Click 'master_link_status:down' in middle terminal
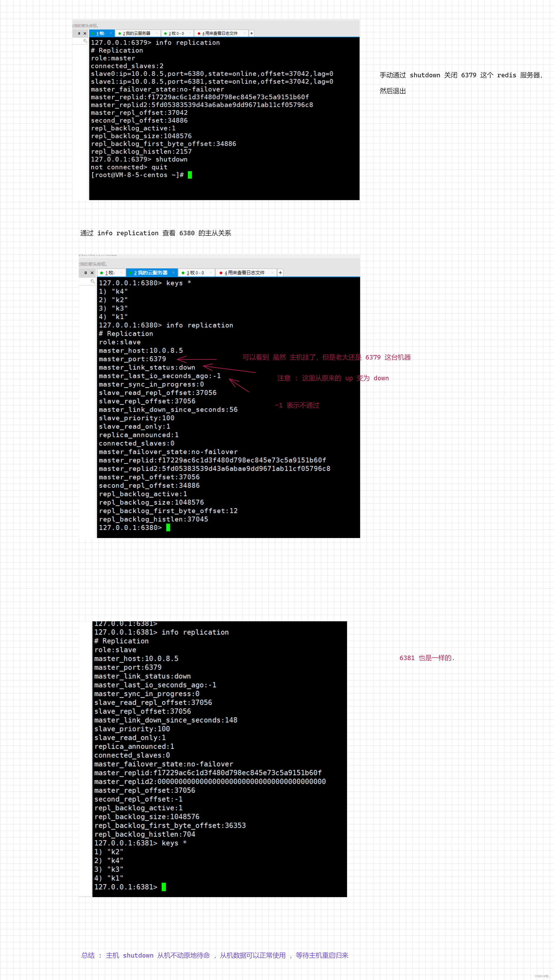Image resolution: width=554 pixels, height=980 pixels. click(x=147, y=367)
